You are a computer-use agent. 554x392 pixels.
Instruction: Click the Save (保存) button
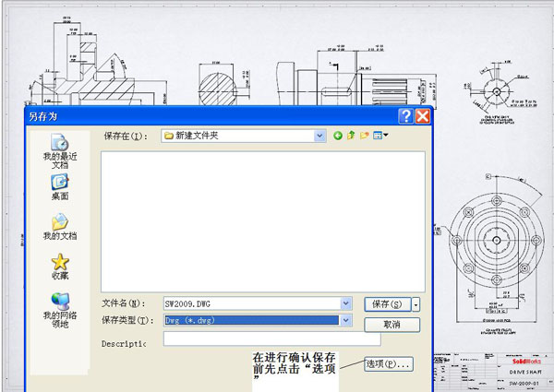coord(388,304)
